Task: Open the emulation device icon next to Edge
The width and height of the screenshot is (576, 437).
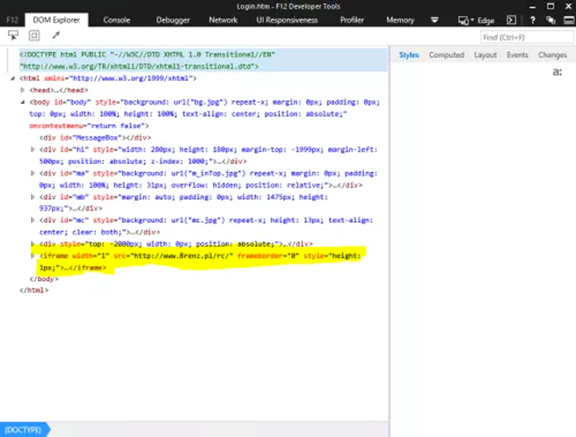Action: 463,20
